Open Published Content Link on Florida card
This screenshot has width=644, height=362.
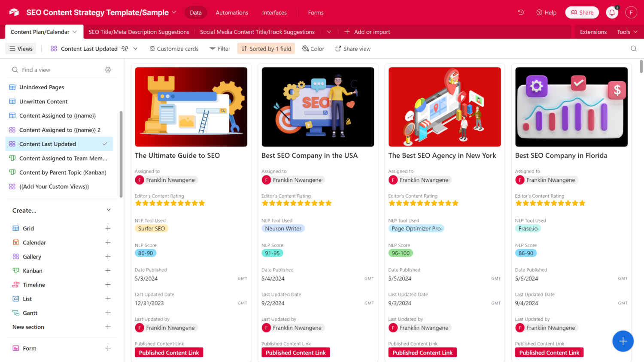(549, 353)
